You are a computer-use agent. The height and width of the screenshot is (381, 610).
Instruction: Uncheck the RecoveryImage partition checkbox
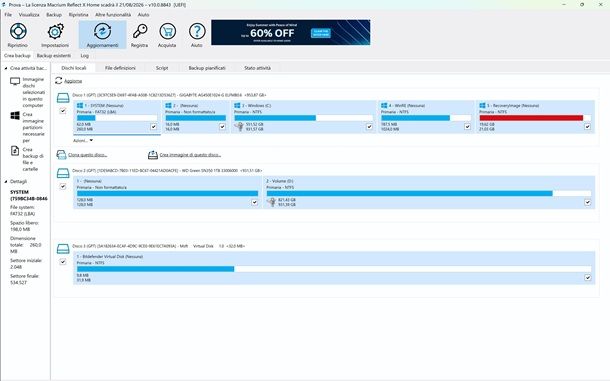coord(587,126)
